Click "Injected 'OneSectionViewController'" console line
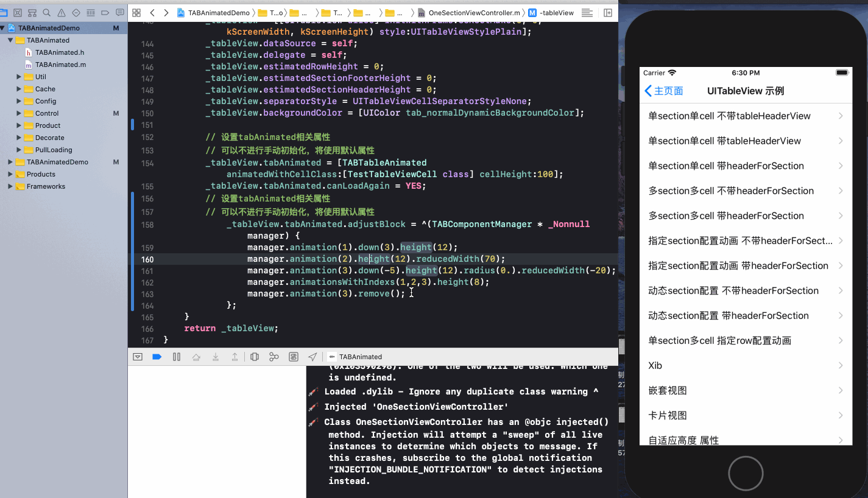This screenshot has width=868, height=498. pos(416,407)
